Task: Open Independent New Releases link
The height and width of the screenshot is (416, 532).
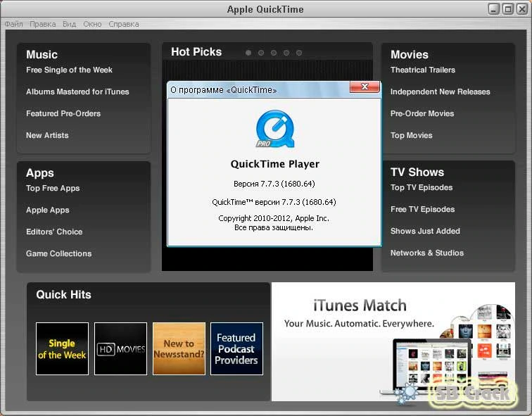Action: point(440,92)
